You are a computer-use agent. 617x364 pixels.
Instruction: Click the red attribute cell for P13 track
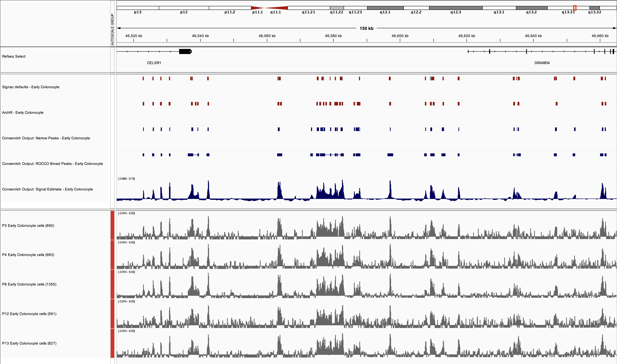(x=112, y=343)
